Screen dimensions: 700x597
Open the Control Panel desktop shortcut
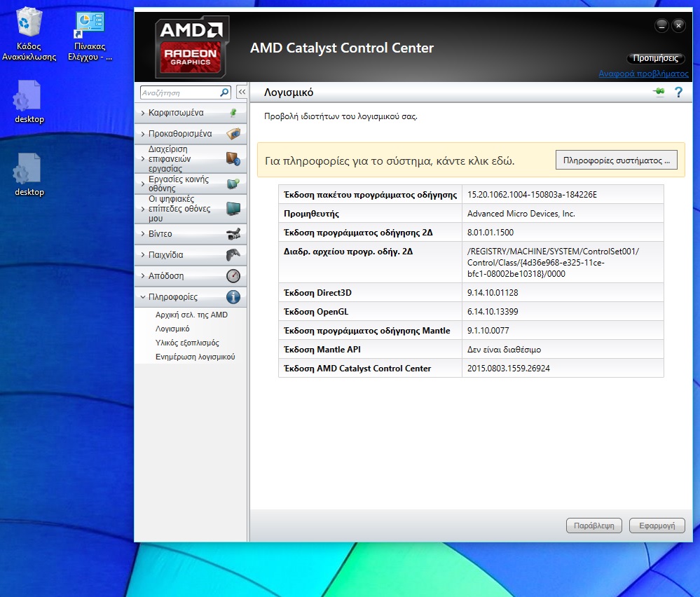click(90, 35)
